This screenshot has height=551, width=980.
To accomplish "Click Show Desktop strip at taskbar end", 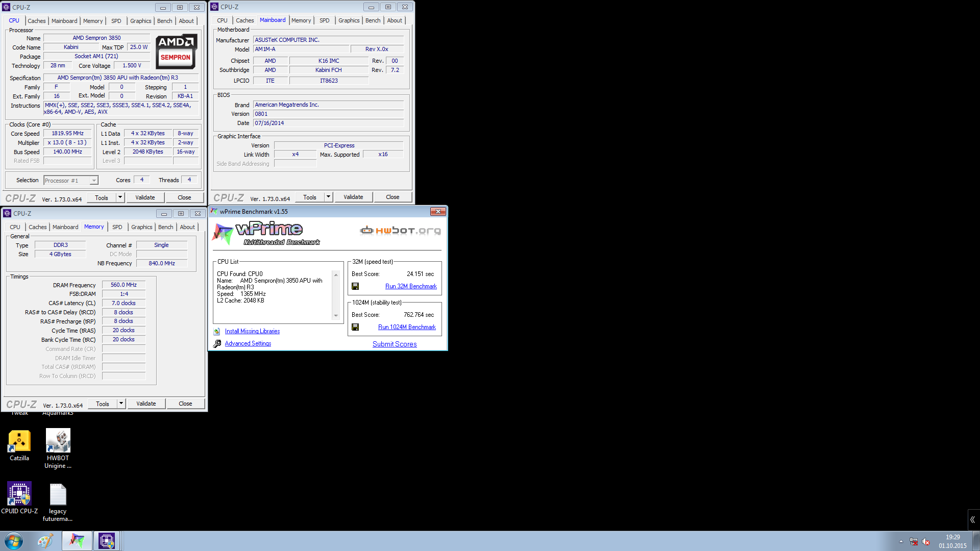I will point(976,541).
